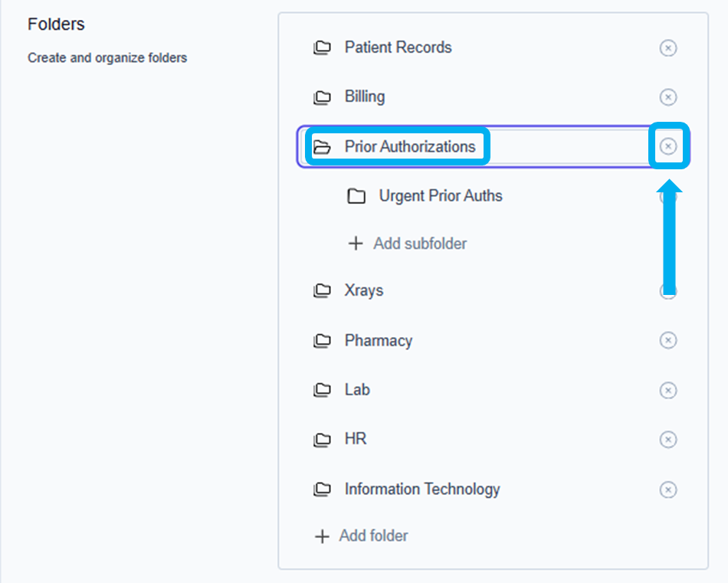This screenshot has width=728, height=583.
Task: Select the Information Technology folder
Action: pyautogui.click(x=421, y=489)
